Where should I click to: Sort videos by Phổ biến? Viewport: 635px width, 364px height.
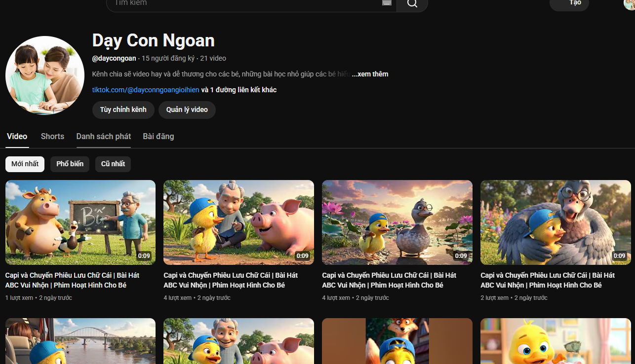pyautogui.click(x=70, y=164)
